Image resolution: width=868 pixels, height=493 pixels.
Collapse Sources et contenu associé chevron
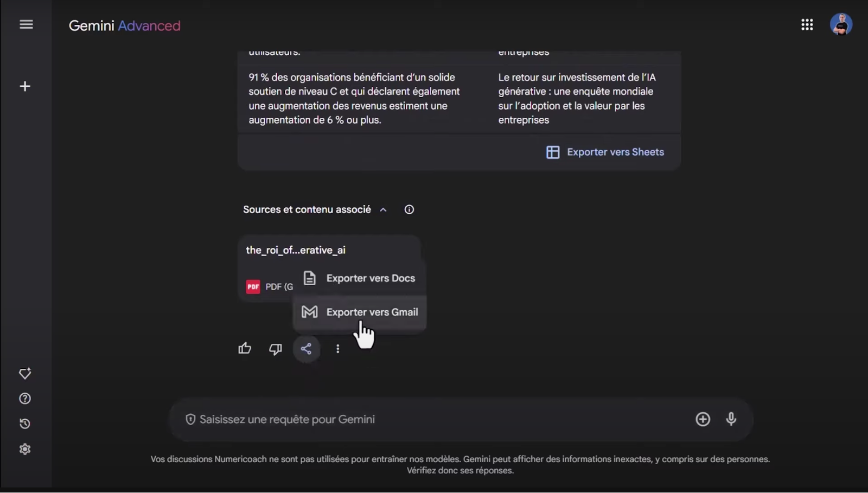[383, 210]
